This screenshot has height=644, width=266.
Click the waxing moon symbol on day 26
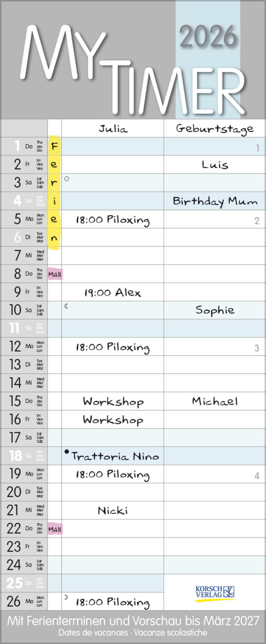pos(66,597)
